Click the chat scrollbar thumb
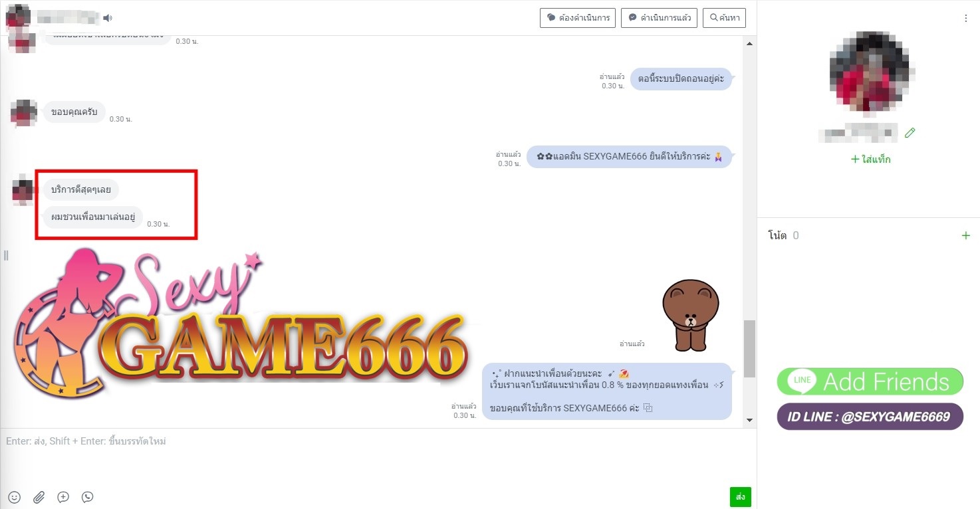The image size is (980, 509). (750, 348)
